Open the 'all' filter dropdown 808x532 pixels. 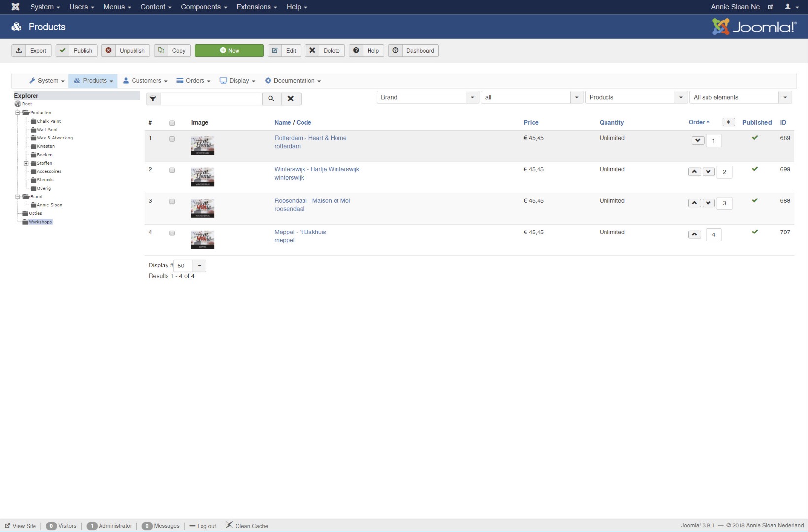532,97
